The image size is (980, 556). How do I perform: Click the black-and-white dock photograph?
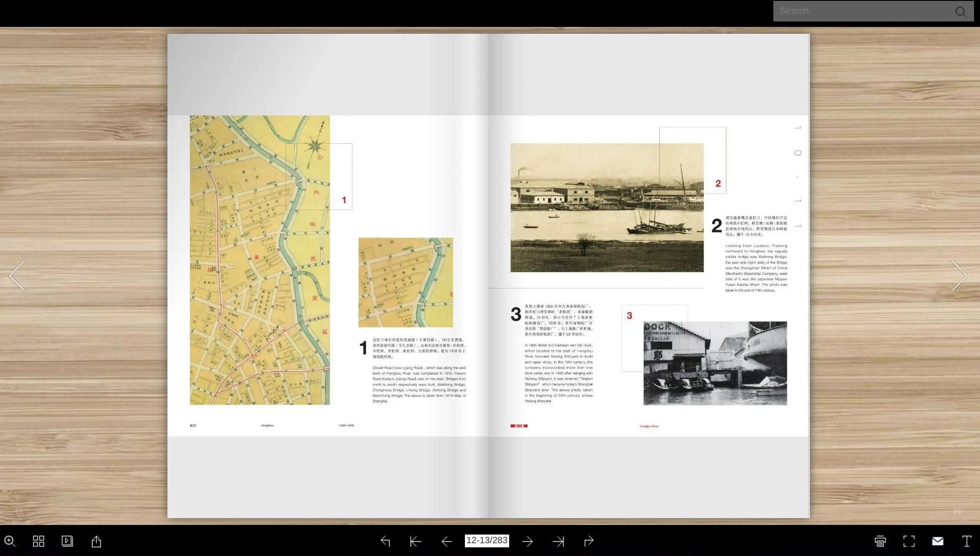[715, 363]
